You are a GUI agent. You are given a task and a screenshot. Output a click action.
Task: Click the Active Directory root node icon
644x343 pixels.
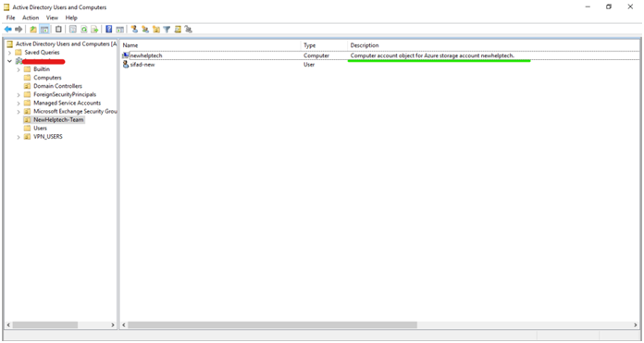[x=9, y=43]
